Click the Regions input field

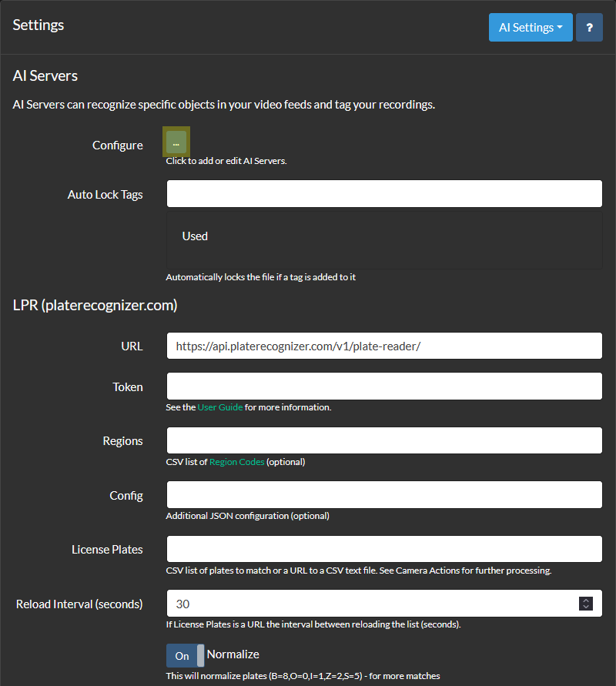[x=384, y=440]
